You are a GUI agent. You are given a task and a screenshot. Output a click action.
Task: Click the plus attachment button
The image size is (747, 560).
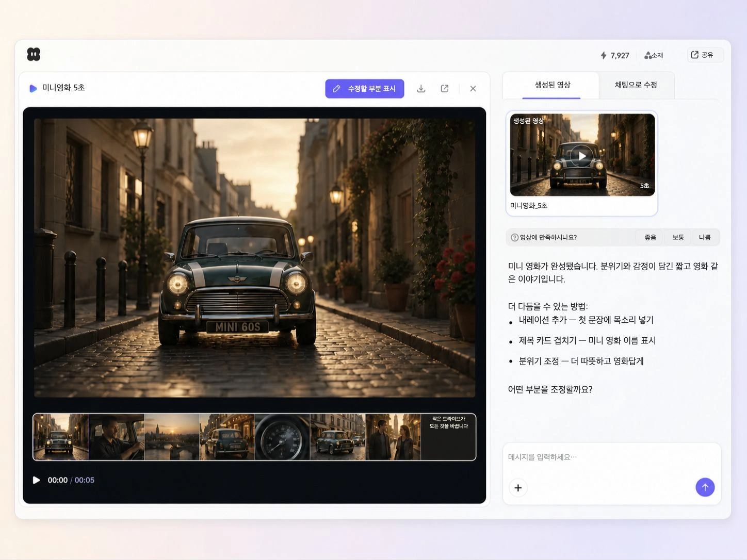[x=518, y=488]
